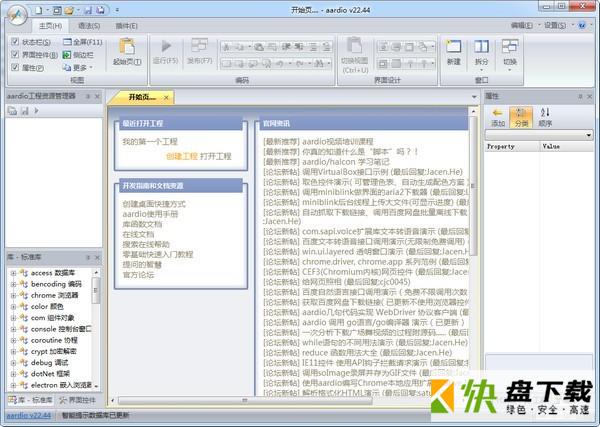Viewport: 600px width, 427px height.
Task: Click 切换视图 (Ctrl+U) switch view button
Action: 355,55
